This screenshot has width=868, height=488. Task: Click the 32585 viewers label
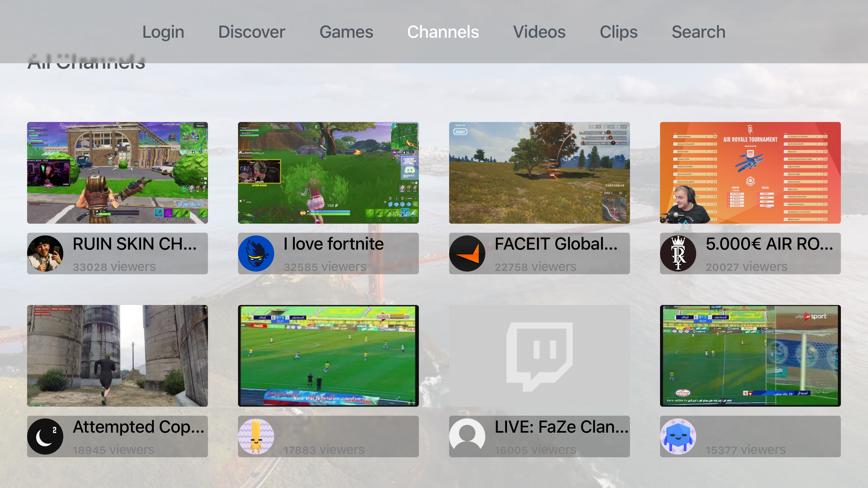tap(325, 267)
